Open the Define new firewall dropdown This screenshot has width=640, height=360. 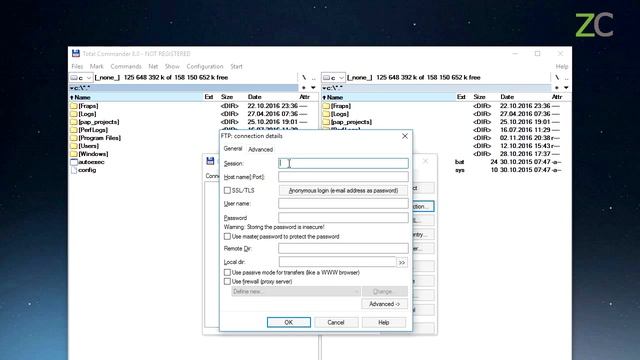296,291
